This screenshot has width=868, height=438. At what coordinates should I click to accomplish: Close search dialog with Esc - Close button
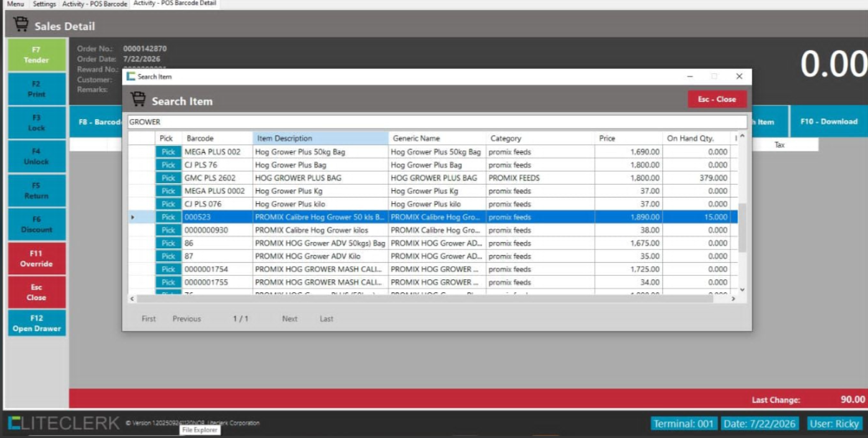(717, 99)
